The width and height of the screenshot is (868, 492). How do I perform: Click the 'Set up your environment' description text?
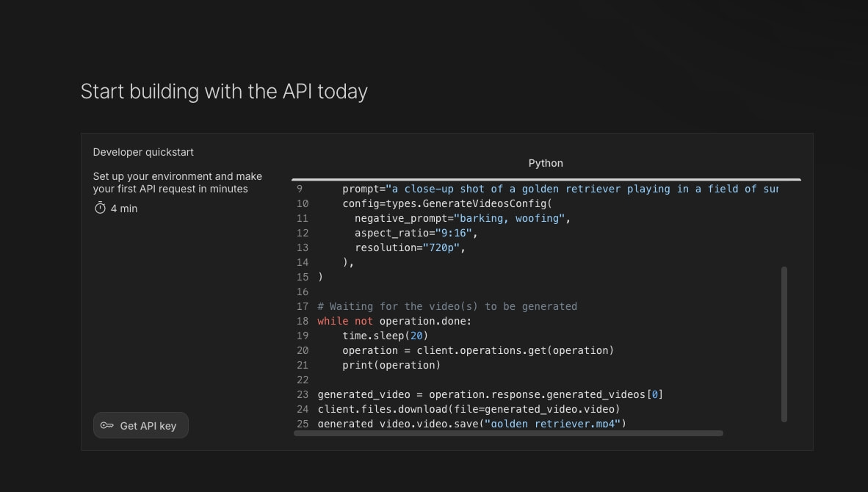[x=178, y=183]
